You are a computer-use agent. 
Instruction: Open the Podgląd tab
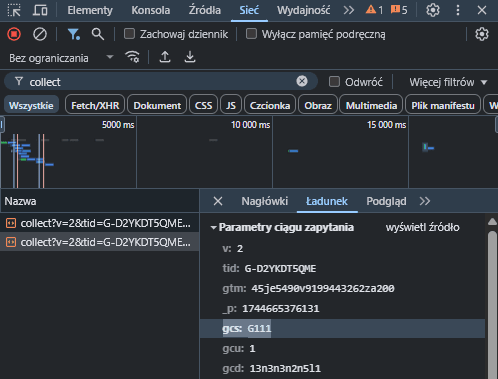386,201
